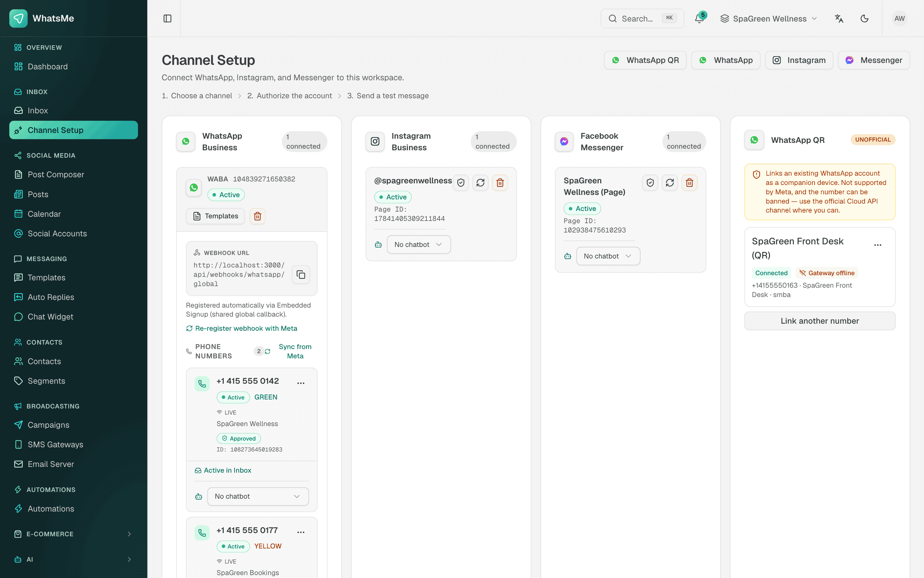The height and width of the screenshot is (578, 924).
Task: Open Posts in the sidebar
Action: 73,194
